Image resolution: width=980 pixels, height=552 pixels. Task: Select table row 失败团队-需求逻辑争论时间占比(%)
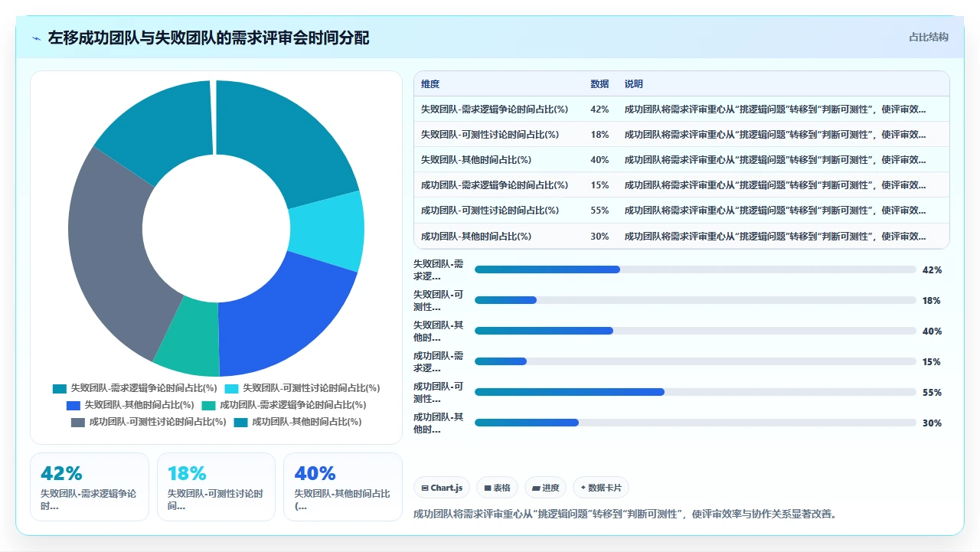pos(681,109)
